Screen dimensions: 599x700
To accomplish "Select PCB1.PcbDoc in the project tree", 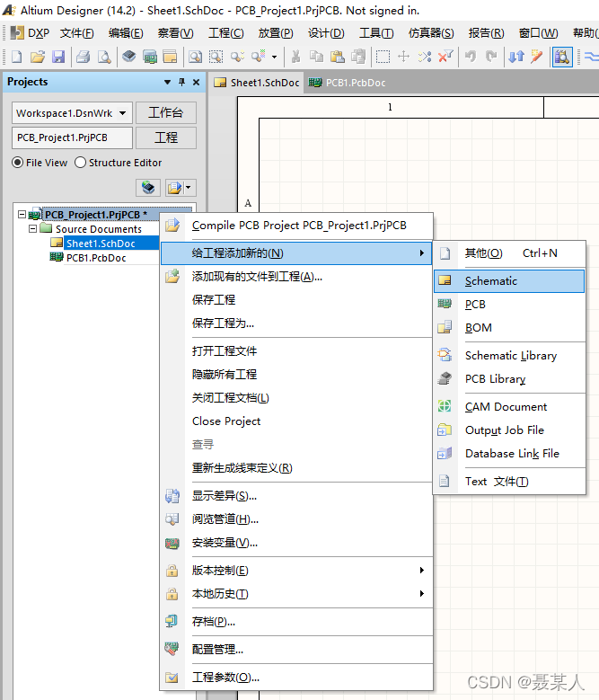I will [x=96, y=258].
